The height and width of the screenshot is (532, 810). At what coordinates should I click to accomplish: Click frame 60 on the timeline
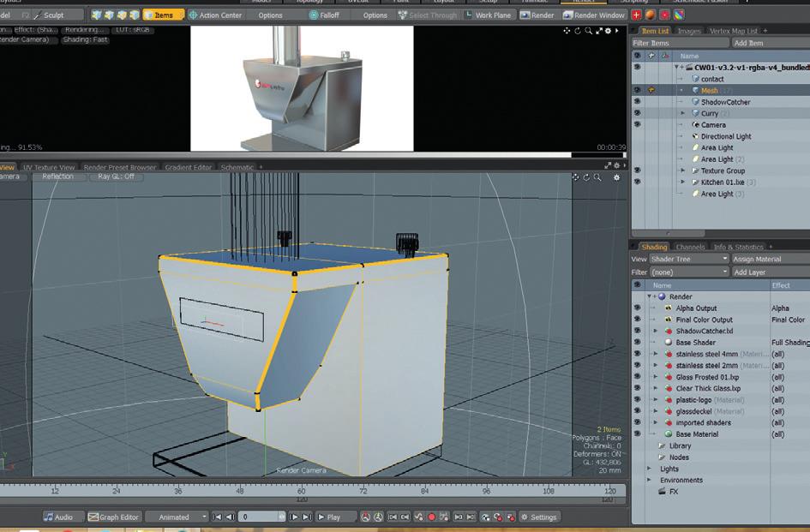[x=301, y=491]
